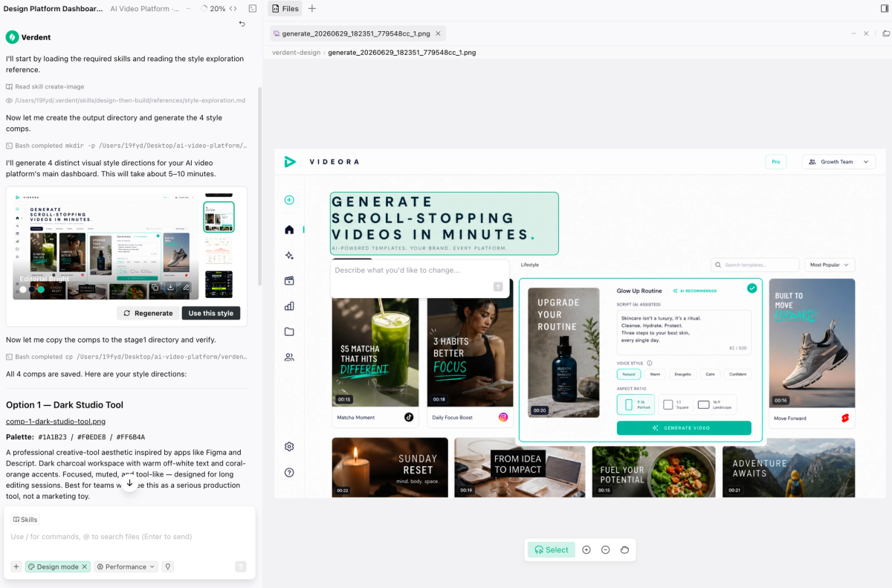
Task: Click the home icon in Videora sidebar
Action: point(289,230)
